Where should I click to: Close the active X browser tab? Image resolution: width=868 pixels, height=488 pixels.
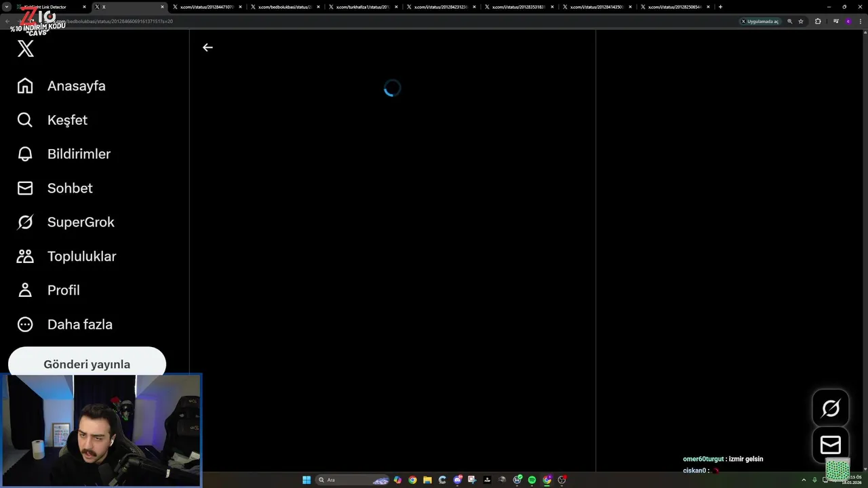pyautogui.click(x=162, y=7)
